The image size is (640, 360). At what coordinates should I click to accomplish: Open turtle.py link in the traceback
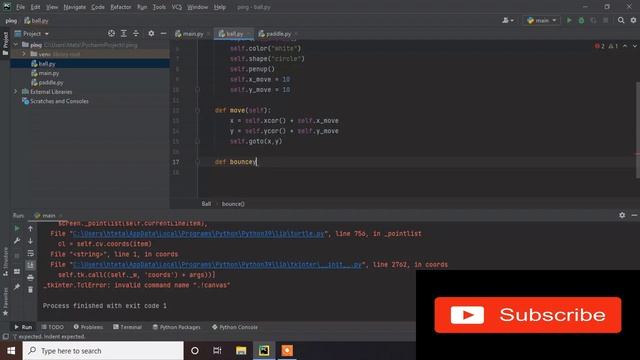[199, 233]
